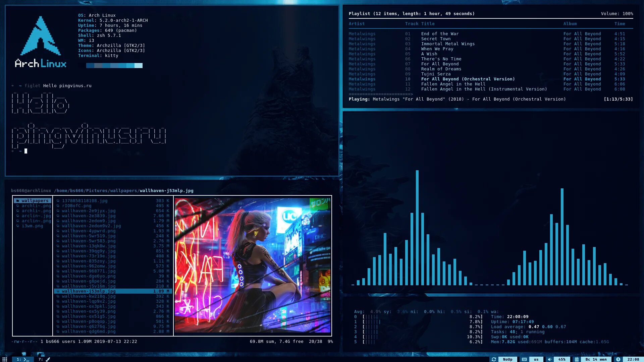This screenshot has width=644, height=362.
Task: Click the apps grid launcher icon
Action: click(5, 359)
